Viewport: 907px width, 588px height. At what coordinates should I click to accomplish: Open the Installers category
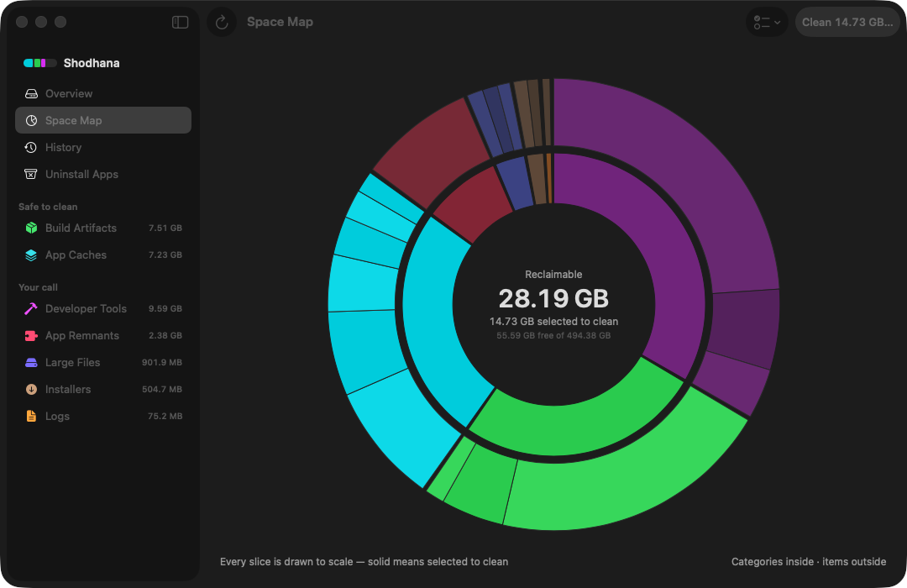point(103,390)
